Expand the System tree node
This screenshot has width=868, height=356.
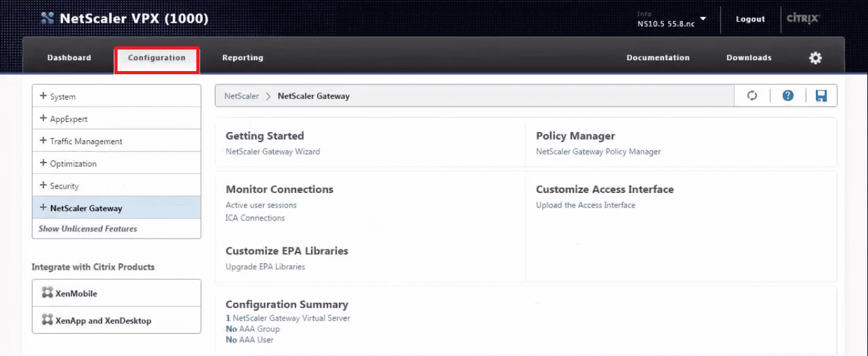pos(43,96)
